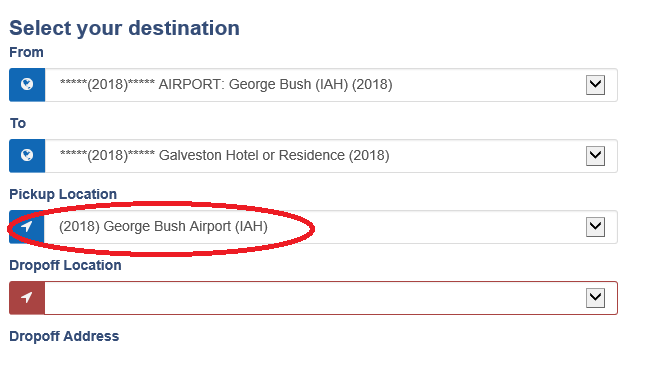The image size is (650, 381).
Task: Click the From label
Action: [x=26, y=52]
